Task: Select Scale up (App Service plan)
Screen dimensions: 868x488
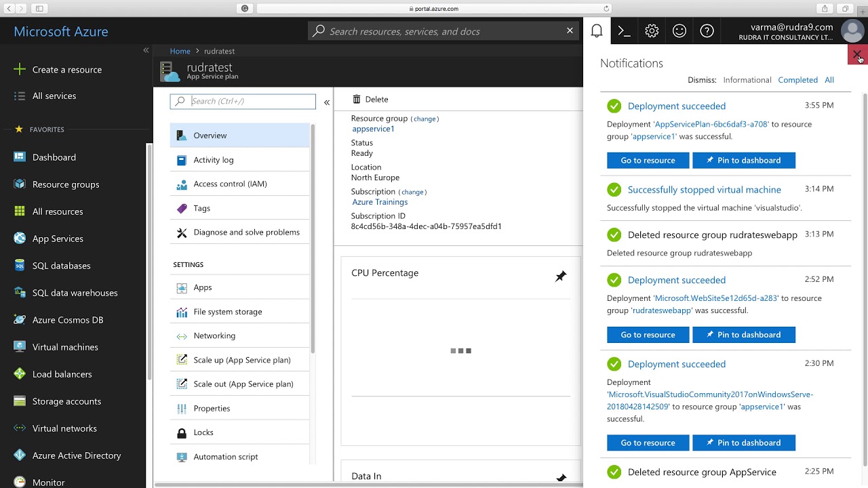Action: [x=241, y=360]
